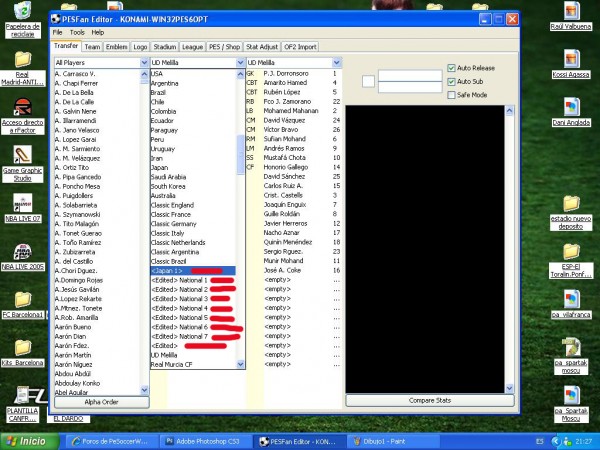This screenshot has width=600, height=450.
Task: Switch to the Stat Adjust tab
Action: 262,47
